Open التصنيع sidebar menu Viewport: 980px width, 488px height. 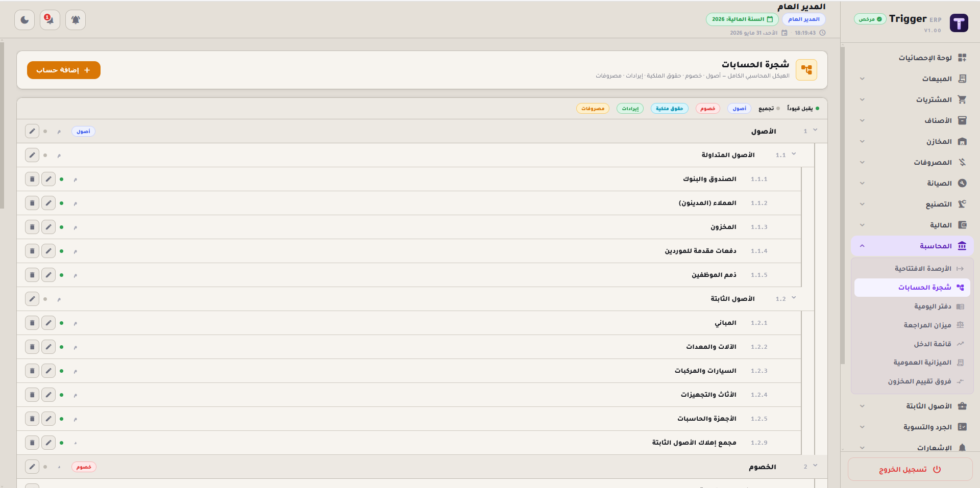coord(912,204)
